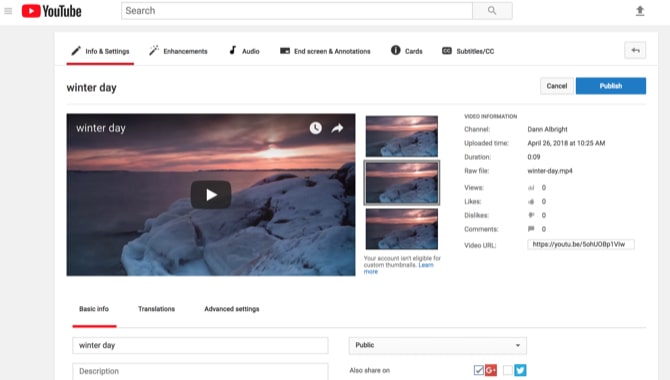
Task: Click the Twitter share icon
Action: [x=520, y=370]
